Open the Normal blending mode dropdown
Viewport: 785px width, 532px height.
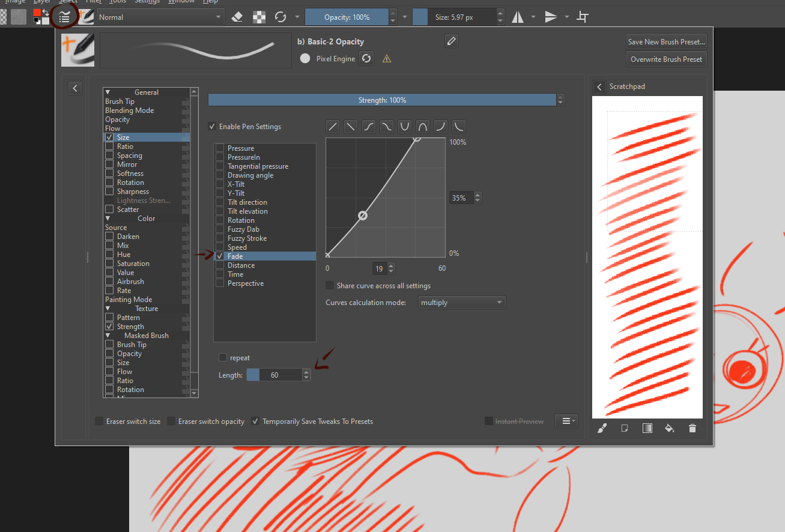(160, 17)
